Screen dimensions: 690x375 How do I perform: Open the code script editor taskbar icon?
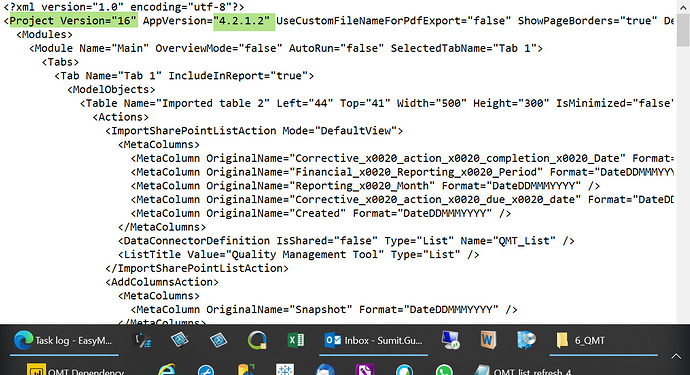[142, 341]
